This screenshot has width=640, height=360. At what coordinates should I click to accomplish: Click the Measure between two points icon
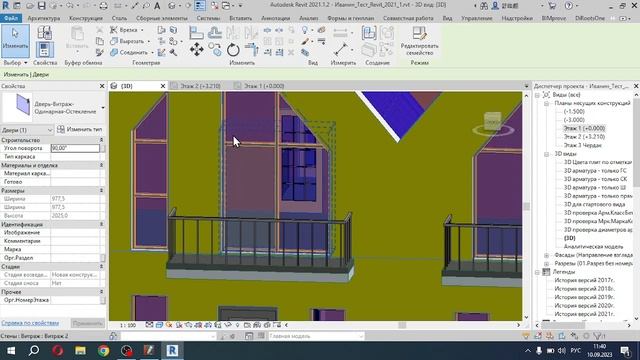pyautogui.click(x=340, y=50)
